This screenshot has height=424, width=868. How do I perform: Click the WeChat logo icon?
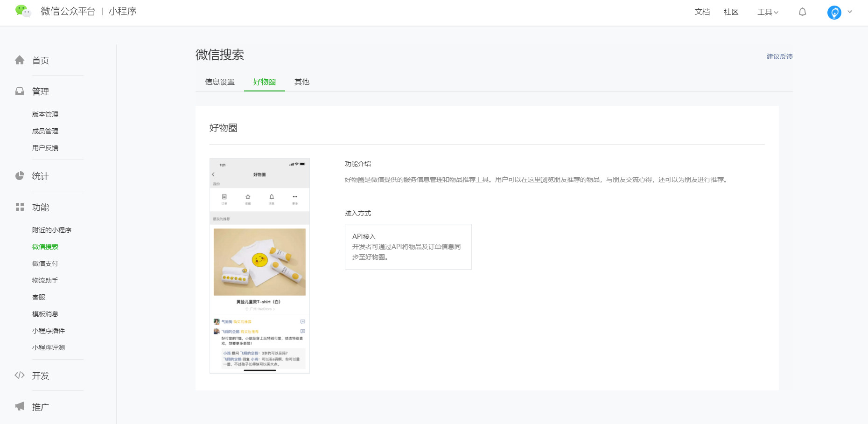[23, 11]
